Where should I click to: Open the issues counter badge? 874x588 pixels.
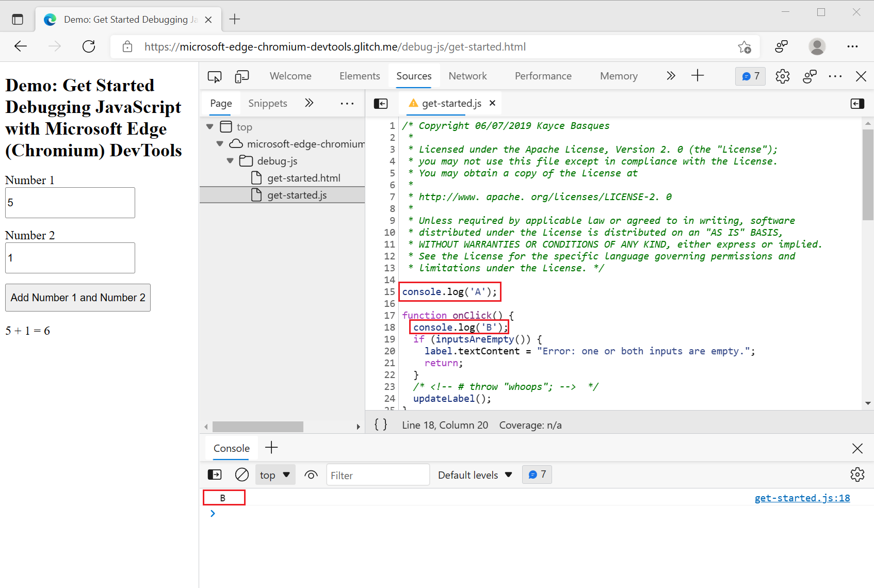coord(750,76)
